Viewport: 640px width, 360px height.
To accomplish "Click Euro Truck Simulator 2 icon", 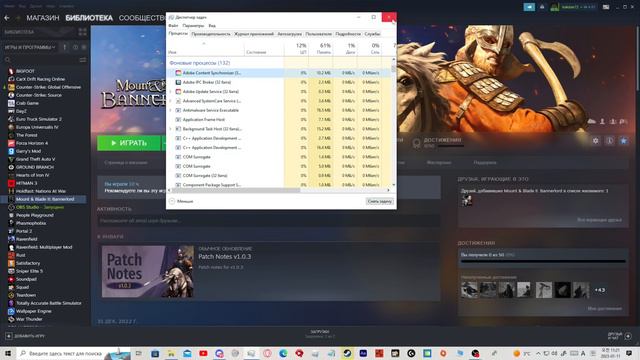I will tap(11, 119).
